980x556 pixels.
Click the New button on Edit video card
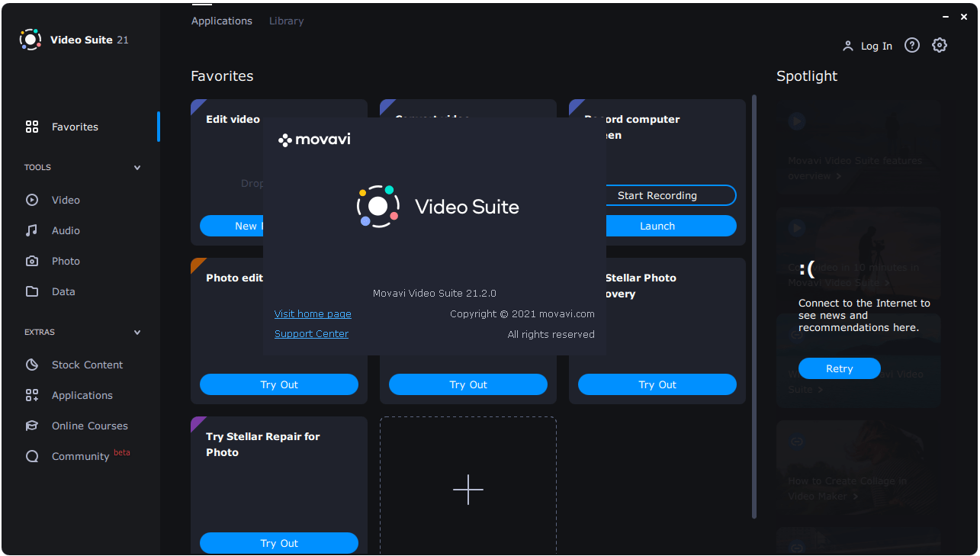(x=232, y=226)
